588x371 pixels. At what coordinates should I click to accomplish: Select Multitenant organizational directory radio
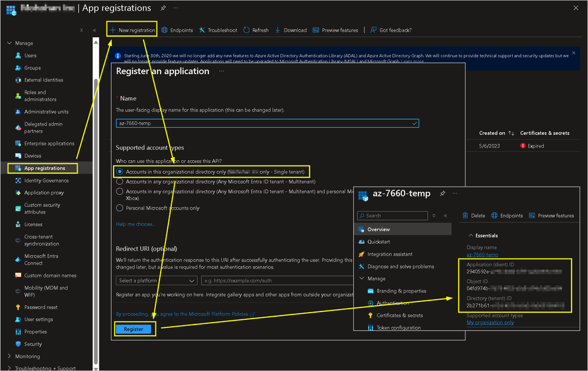[x=119, y=181]
